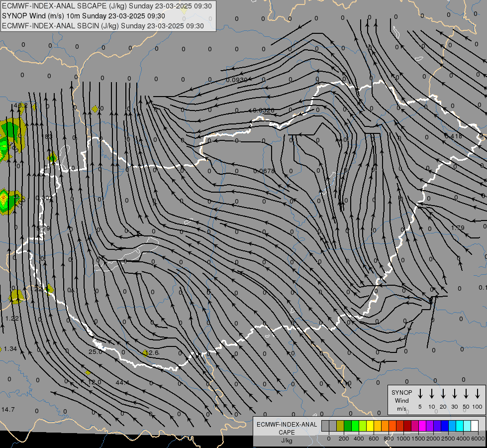Image resolution: width=487 pixels, height=448 pixels.
Task: Pick the white CAPE legend swatch
Action: click(475, 426)
